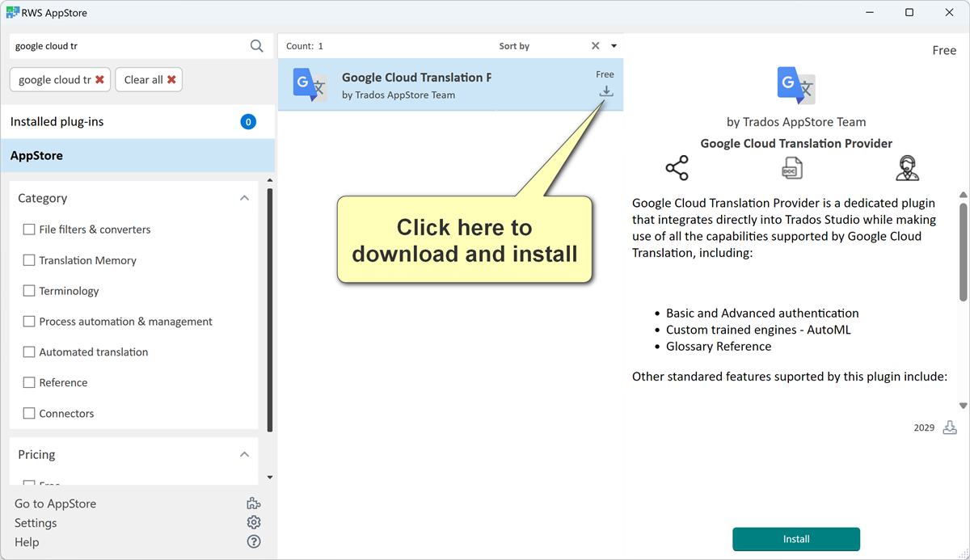Image resolution: width=970 pixels, height=560 pixels.
Task: Open the DOC documentation icon
Action: [791, 168]
